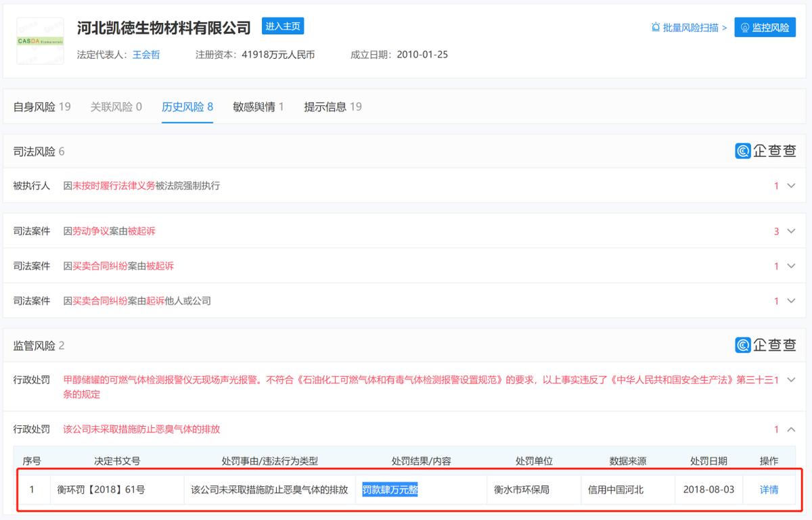812x520 pixels.
Task: Open 详情 link for penalty record
Action: point(769,490)
